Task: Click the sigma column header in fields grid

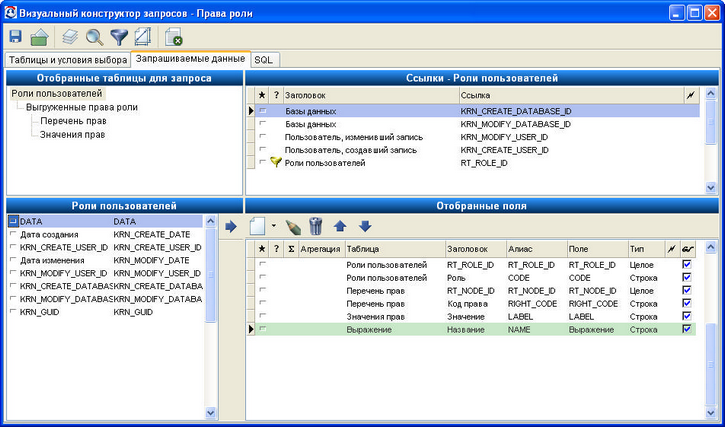Action: (x=291, y=249)
